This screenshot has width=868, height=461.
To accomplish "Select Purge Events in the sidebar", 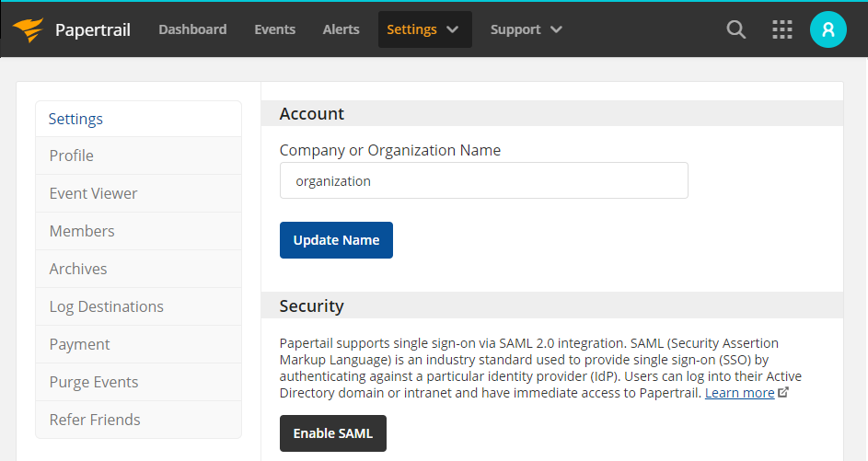I will click(x=93, y=382).
